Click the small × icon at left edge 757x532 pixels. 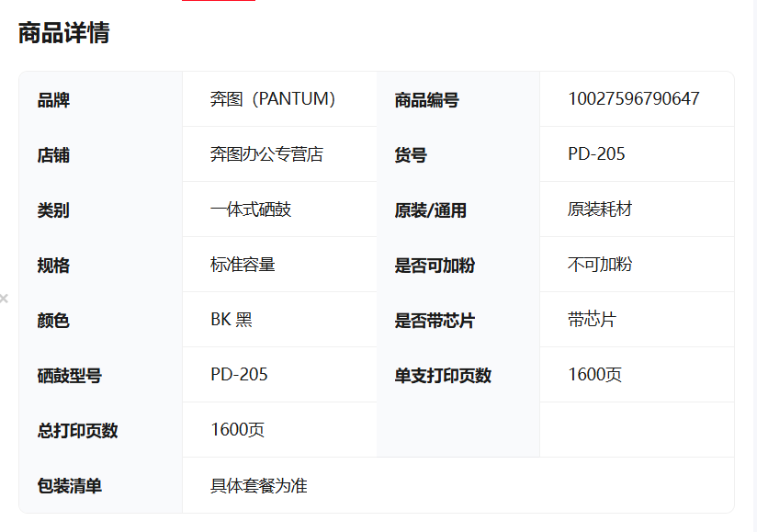point(4,299)
